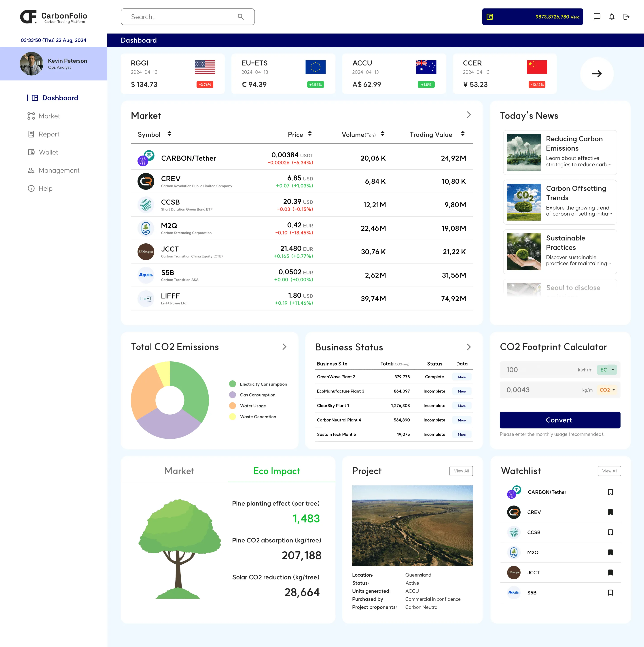Click the CREV logo in Market table

(146, 181)
